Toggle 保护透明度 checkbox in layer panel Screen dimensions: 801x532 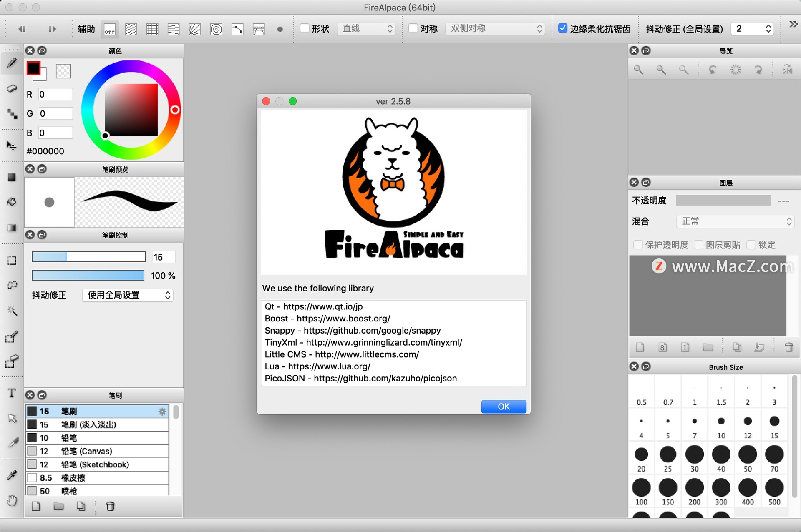tap(638, 245)
